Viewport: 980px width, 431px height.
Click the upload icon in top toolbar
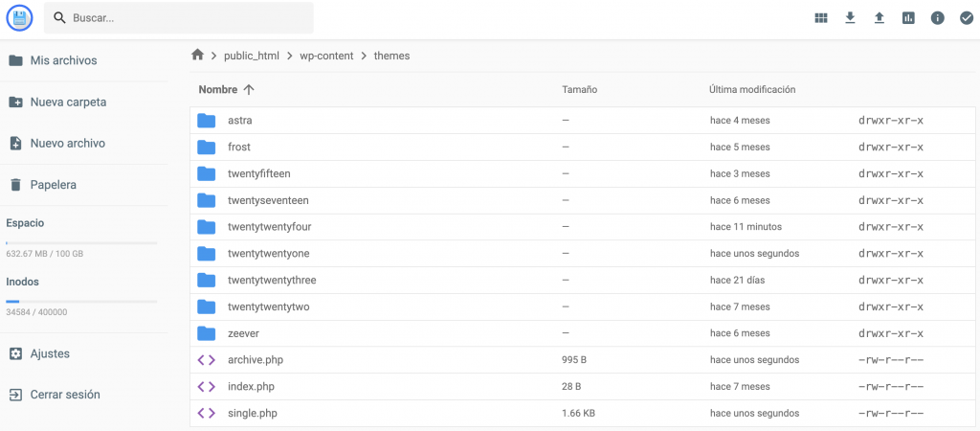pyautogui.click(x=880, y=18)
